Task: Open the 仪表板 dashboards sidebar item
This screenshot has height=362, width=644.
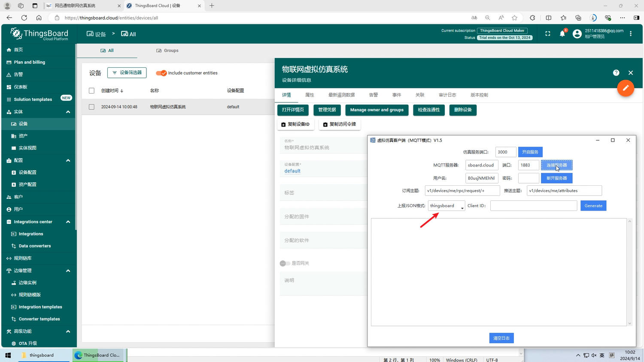Action: (21, 87)
